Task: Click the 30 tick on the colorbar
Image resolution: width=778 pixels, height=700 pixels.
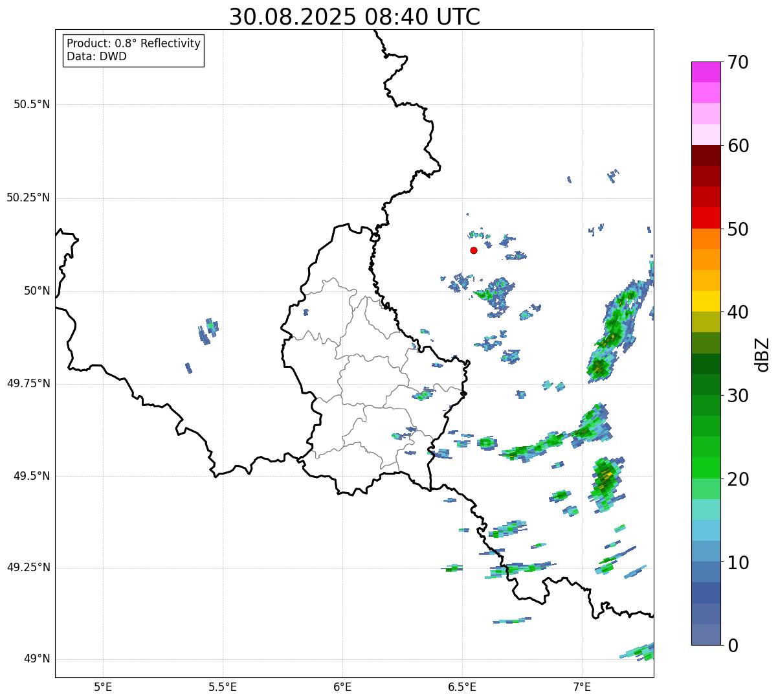Action: pos(738,396)
